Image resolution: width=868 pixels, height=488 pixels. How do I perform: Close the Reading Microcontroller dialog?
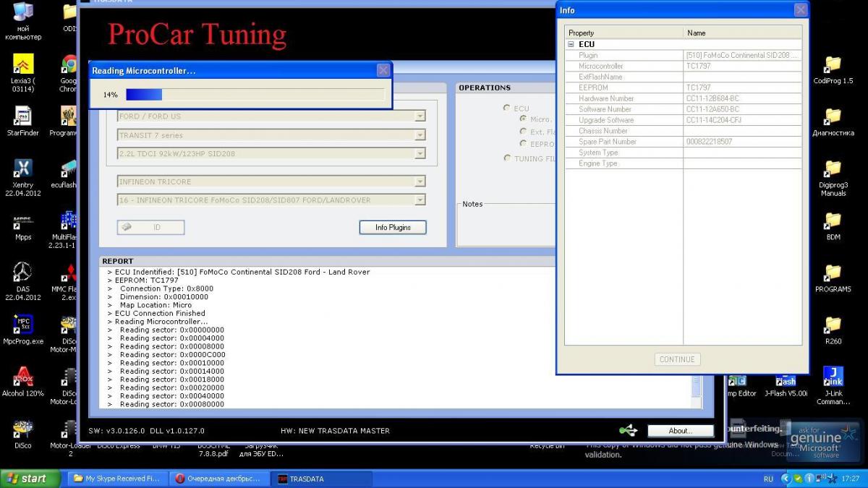point(383,70)
